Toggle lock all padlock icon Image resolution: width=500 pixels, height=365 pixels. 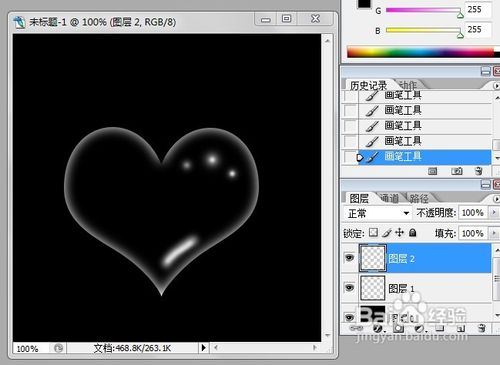coord(413,232)
